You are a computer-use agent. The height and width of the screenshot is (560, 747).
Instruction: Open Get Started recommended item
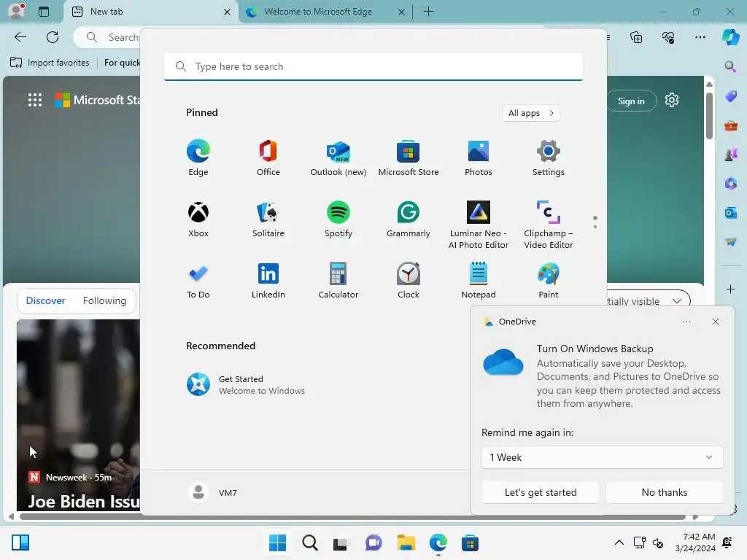[x=245, y=384]
